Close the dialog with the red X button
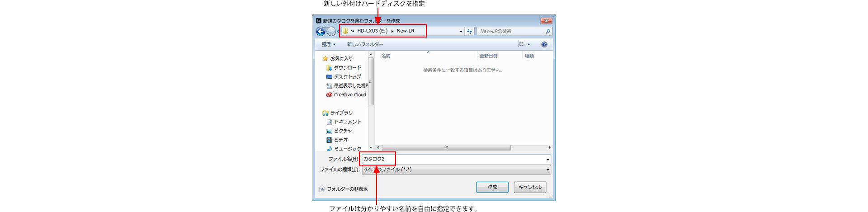The height and width of the screenshot is (212, 868). pos(547,21)
